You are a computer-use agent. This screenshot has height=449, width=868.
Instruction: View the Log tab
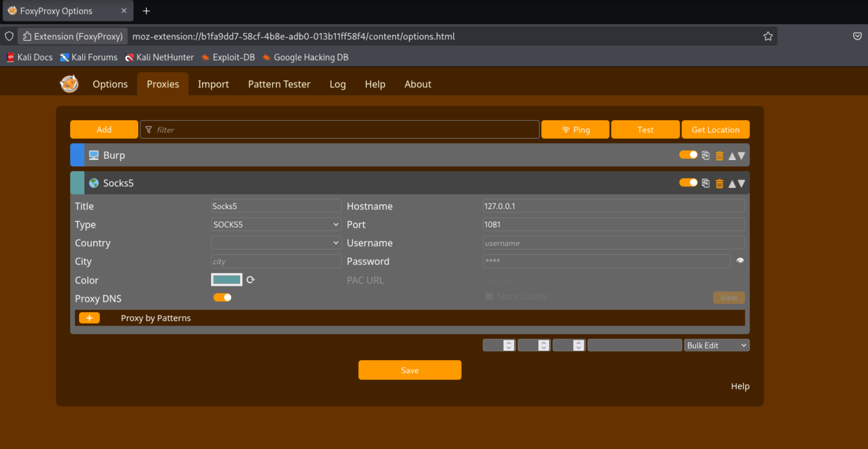tap(338, 84)
